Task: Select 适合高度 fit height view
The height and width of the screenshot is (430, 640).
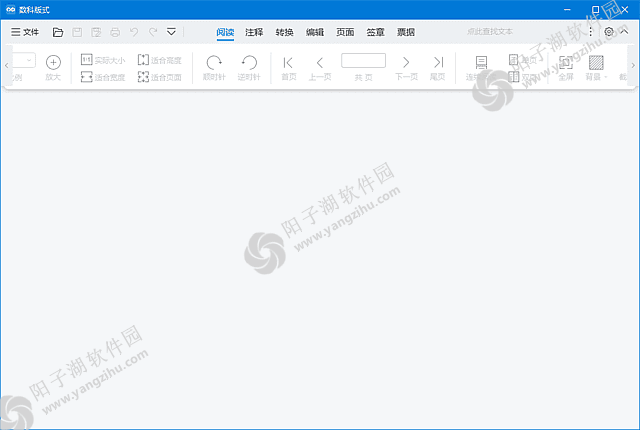Action: point(160,60)
